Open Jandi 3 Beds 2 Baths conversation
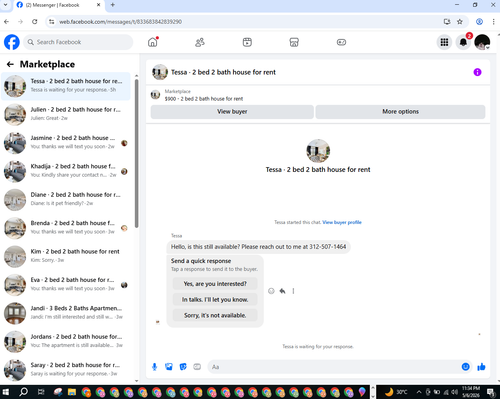 pyautogui.click(x=66, y=313)
